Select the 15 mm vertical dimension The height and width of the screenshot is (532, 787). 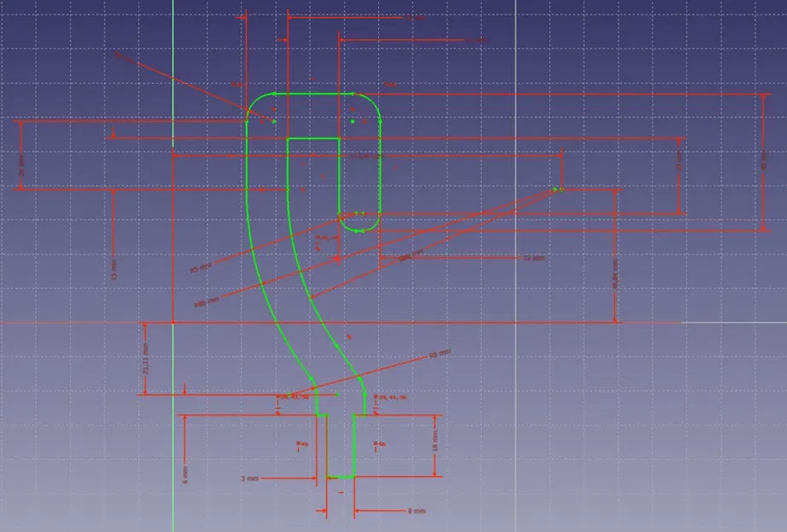[x=113, y=269]
